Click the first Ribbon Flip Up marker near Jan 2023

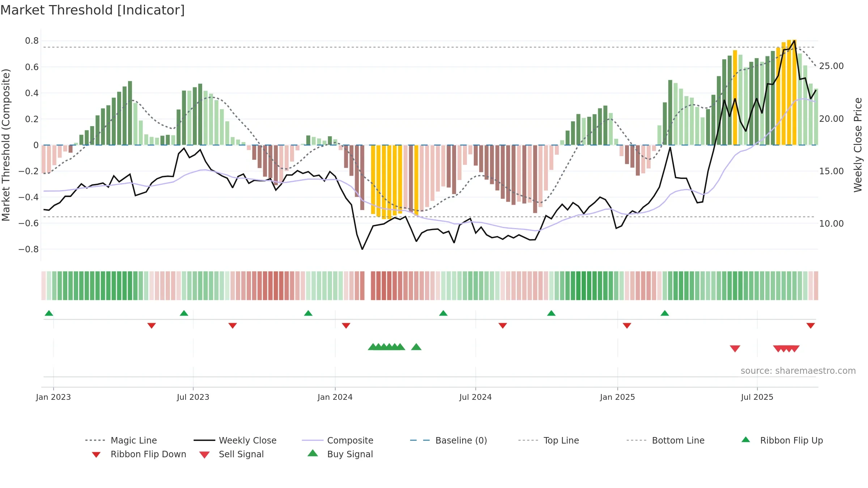click(x=49, y=313)
